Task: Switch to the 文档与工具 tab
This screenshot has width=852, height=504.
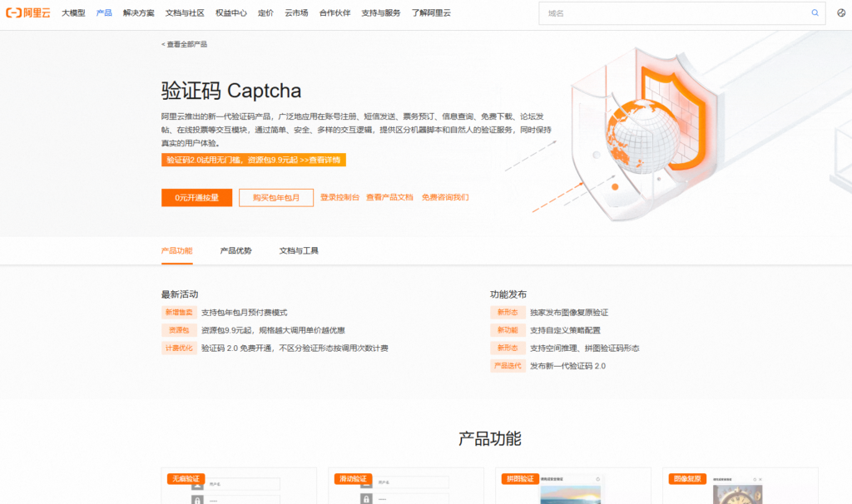Action: 298,250
